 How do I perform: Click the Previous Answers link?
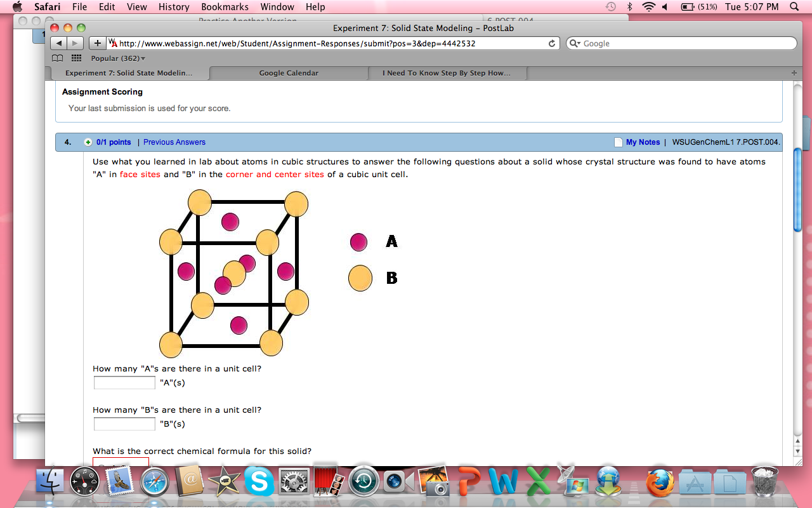[174, 142]
